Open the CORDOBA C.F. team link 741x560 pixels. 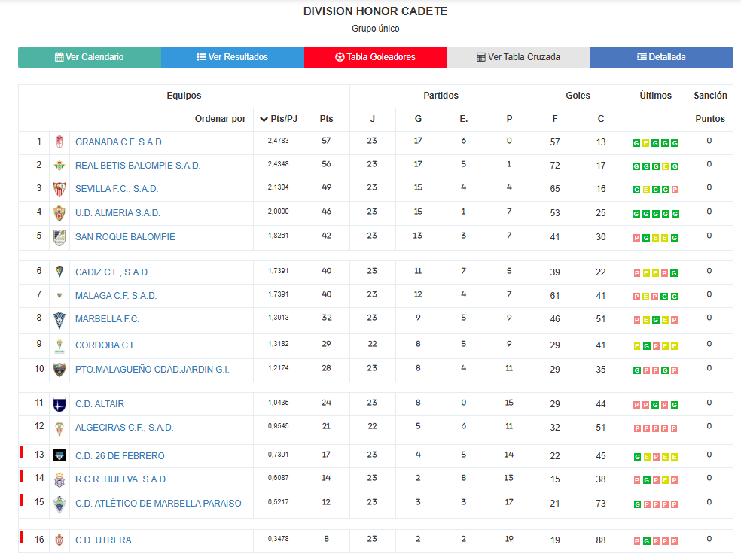tap(106, 345)
